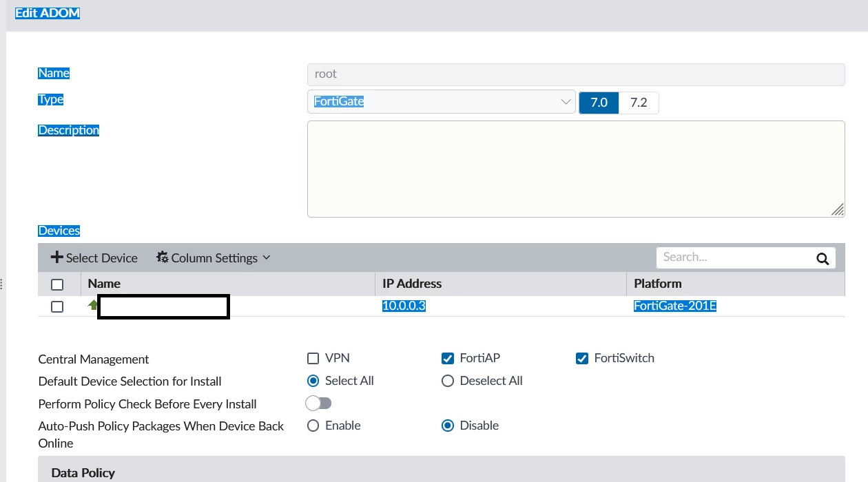This screenshot has width=868, height=482.
Task: Choose Deselect All radio option
Action: pyautogui.click(x=448, y=381)
